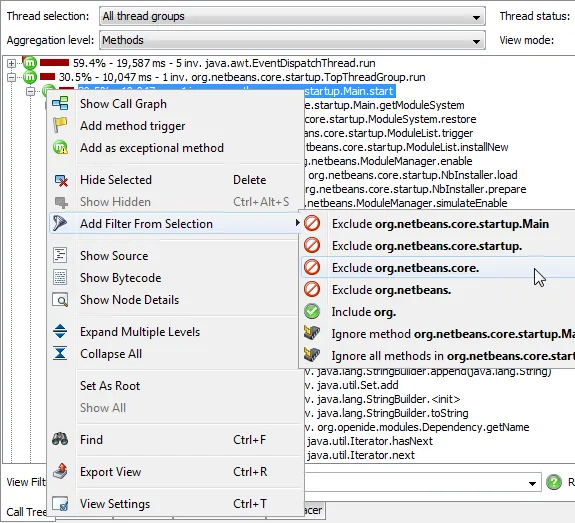Expand the EventDispatchThread.run tree node
The image size is (575, 523).
click(x=11, y=63)
